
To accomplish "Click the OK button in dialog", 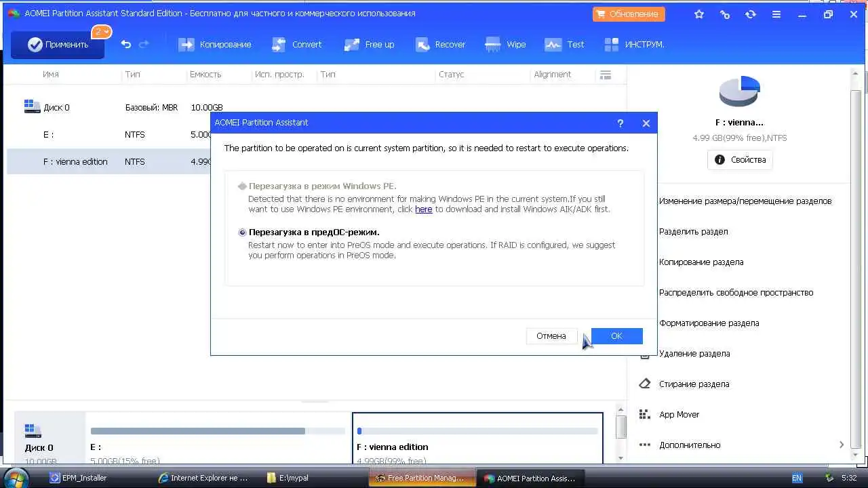I will 616,336.
